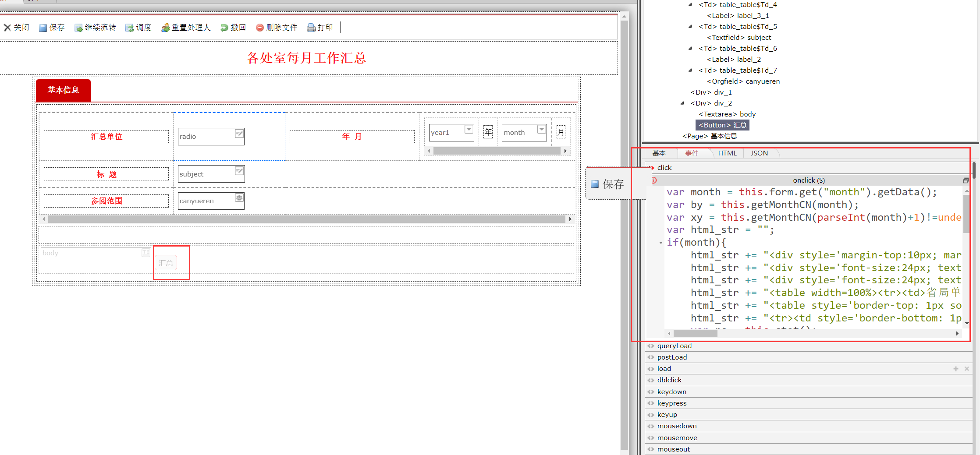Screen dimensions: 980x455
Task: Maximize the onclick script editor
Action: click(966, 180)
